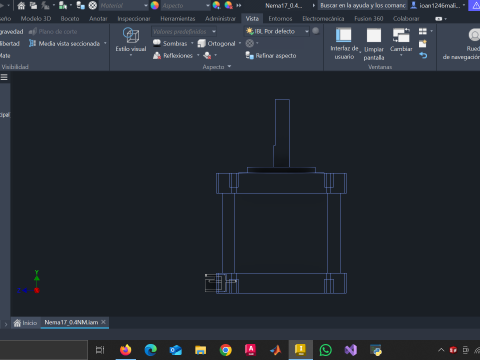This screenshot has height=360, width=480.
Task: Open the IBL Por defecto lighting dropdown
Action: pos(277,31)
